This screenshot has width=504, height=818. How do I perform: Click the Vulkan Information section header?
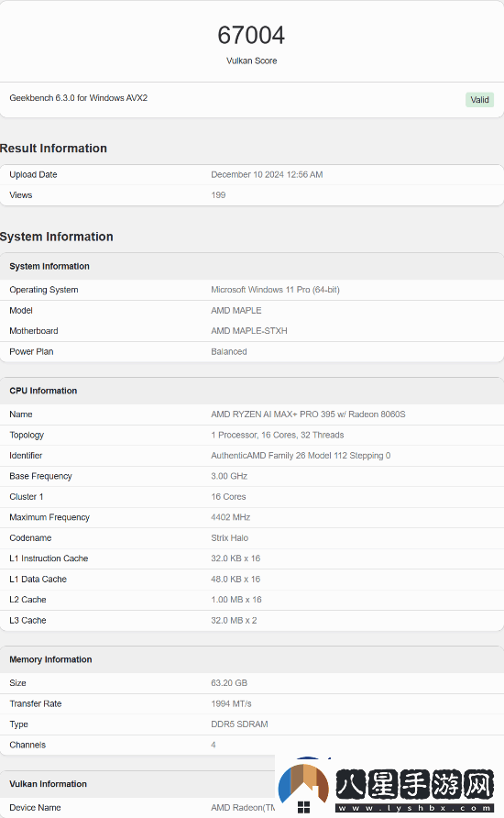point(48,784)
